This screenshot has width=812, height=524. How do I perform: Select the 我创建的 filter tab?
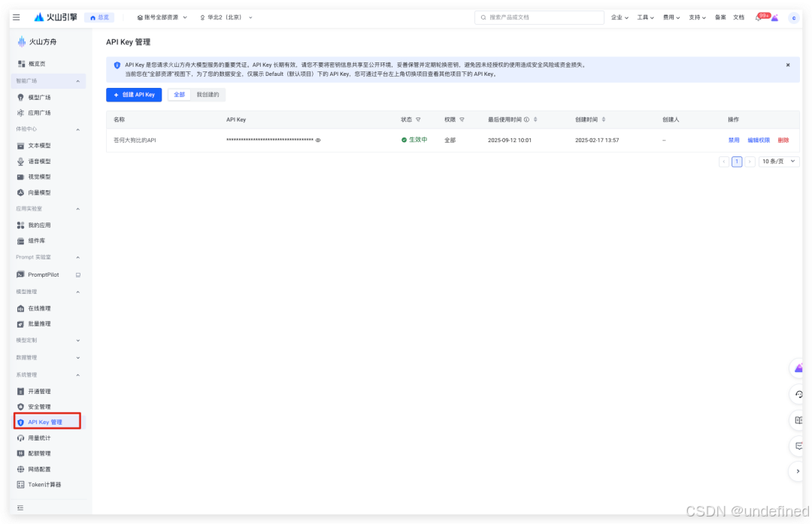click(x=208, y=95)
